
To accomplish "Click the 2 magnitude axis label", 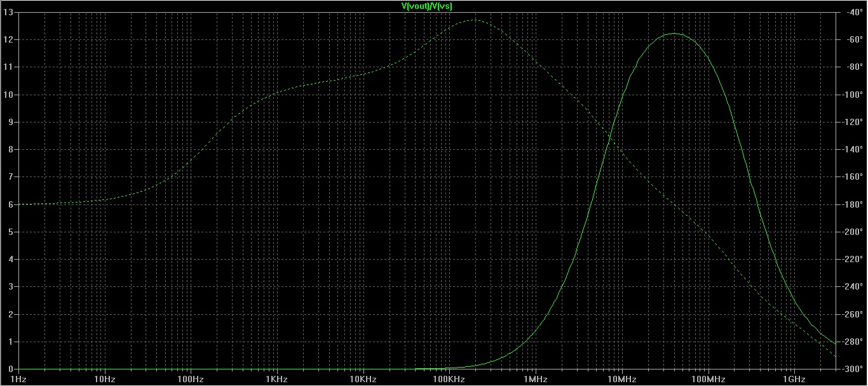I will click(x=10, y=314).
